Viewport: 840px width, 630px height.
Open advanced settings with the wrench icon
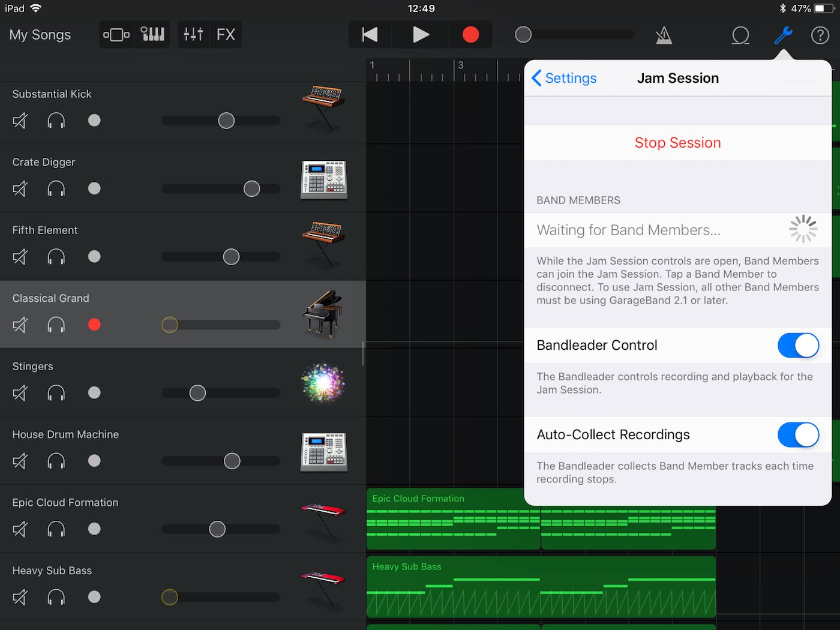[x=784, y=35]
